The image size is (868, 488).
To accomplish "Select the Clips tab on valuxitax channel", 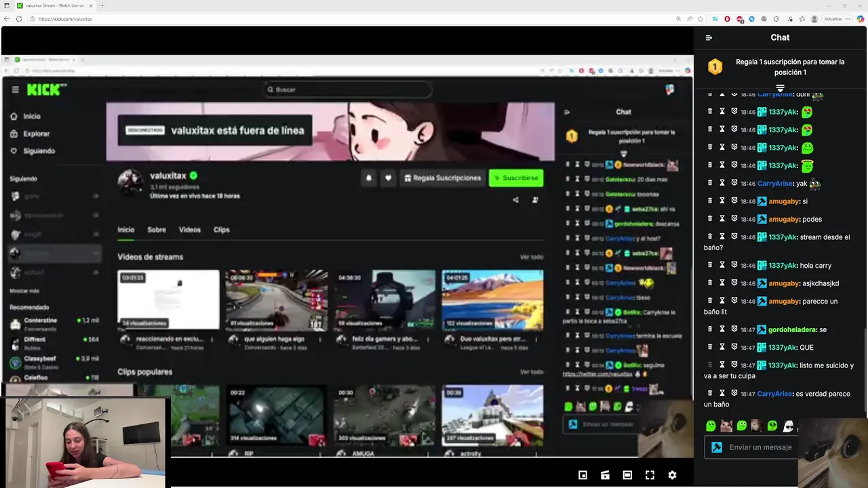I will [x=222, y=230].
